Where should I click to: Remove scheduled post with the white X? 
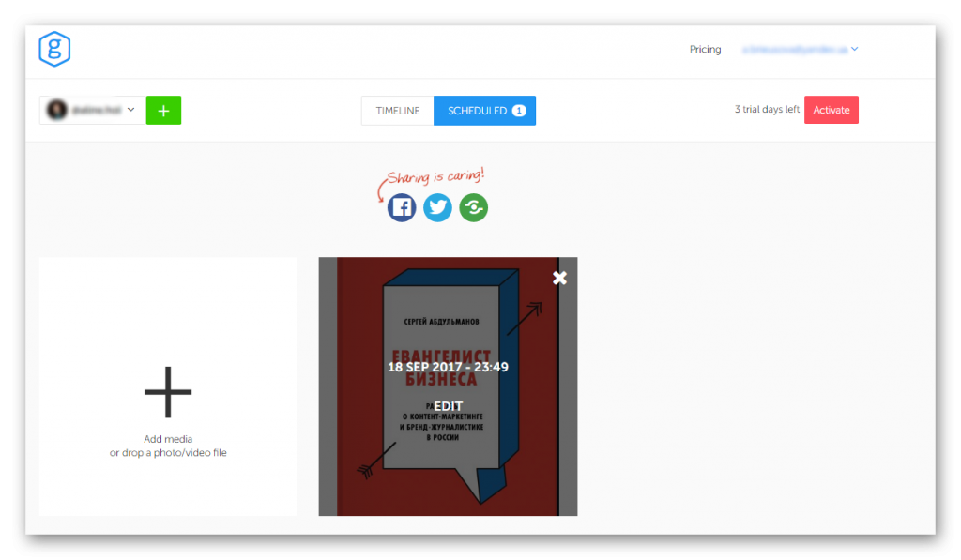(560, 278)
